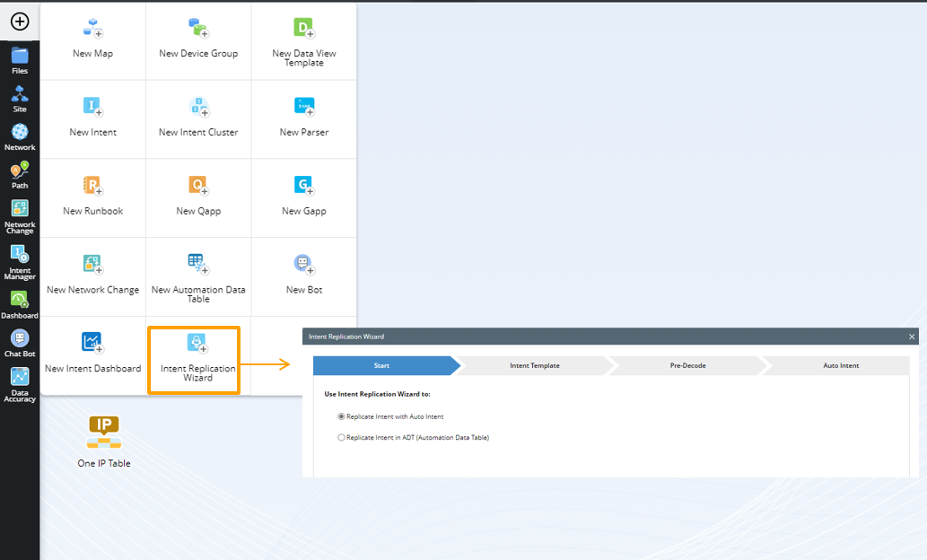Create a New Parser
The width and height of the screenshot is (927, 560).
pyautogui.click(x=304, y=118)
